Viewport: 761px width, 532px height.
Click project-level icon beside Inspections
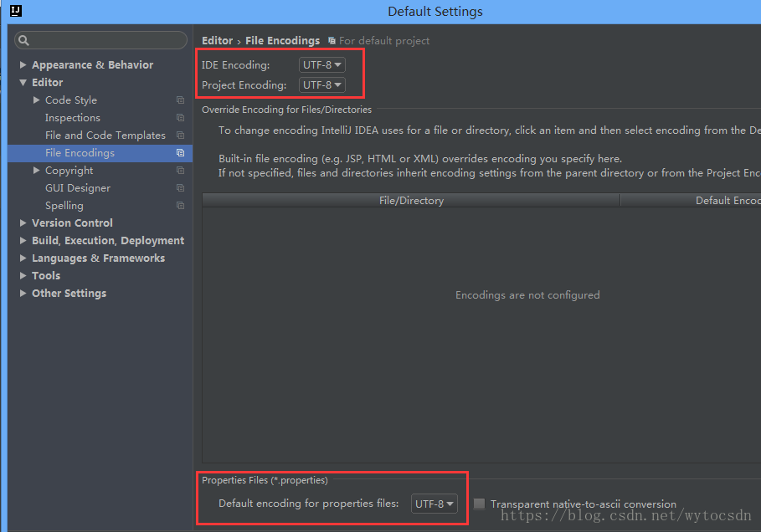(180, 118)
